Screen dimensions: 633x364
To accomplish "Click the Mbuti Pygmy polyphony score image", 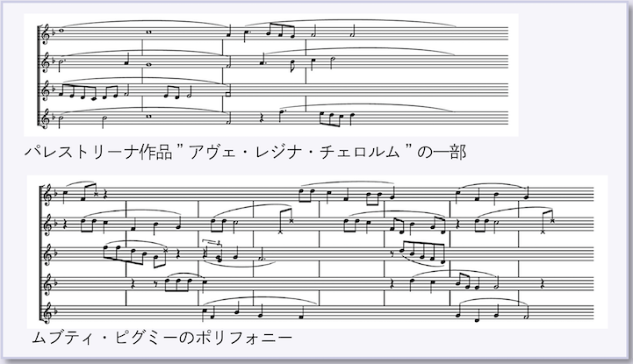I will 317,252.
